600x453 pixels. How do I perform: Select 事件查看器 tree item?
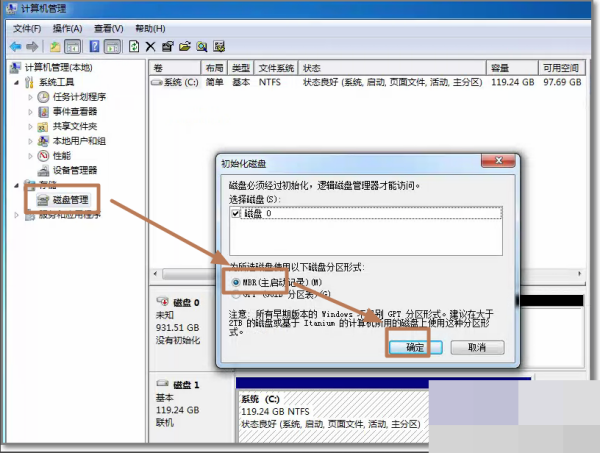[x=75, y=112]
